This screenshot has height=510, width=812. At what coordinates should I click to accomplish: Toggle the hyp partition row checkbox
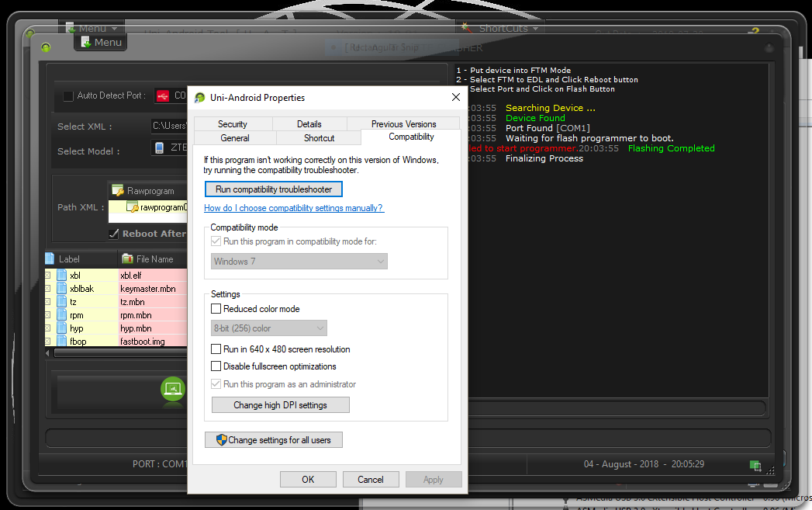pos(48,328)
